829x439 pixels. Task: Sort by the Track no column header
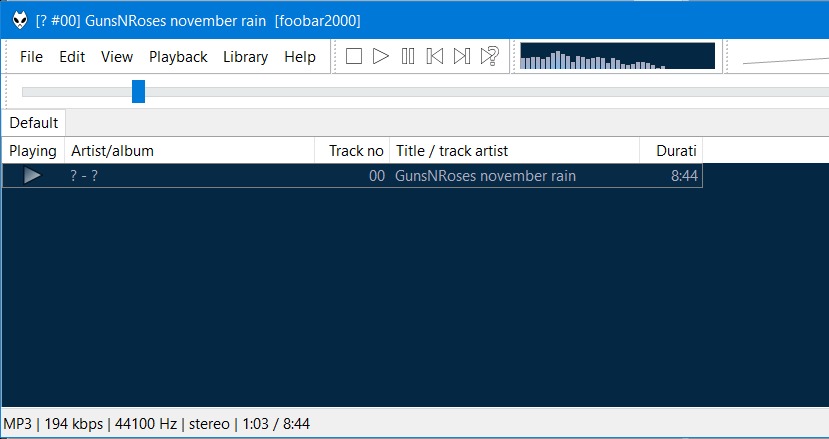click(x=352, y=151)
